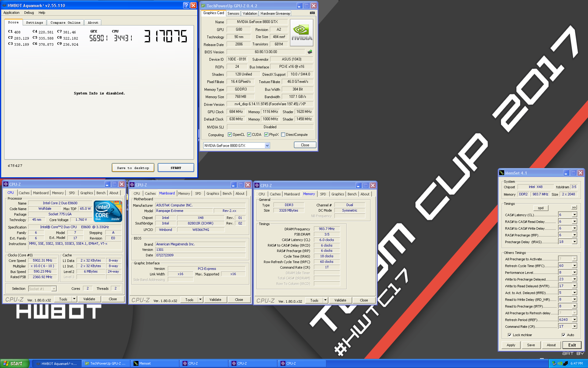Screen dimensions: 588x368
Task: Switch to Compare Online tab in Aquamark
Action: tap(65, 22)
